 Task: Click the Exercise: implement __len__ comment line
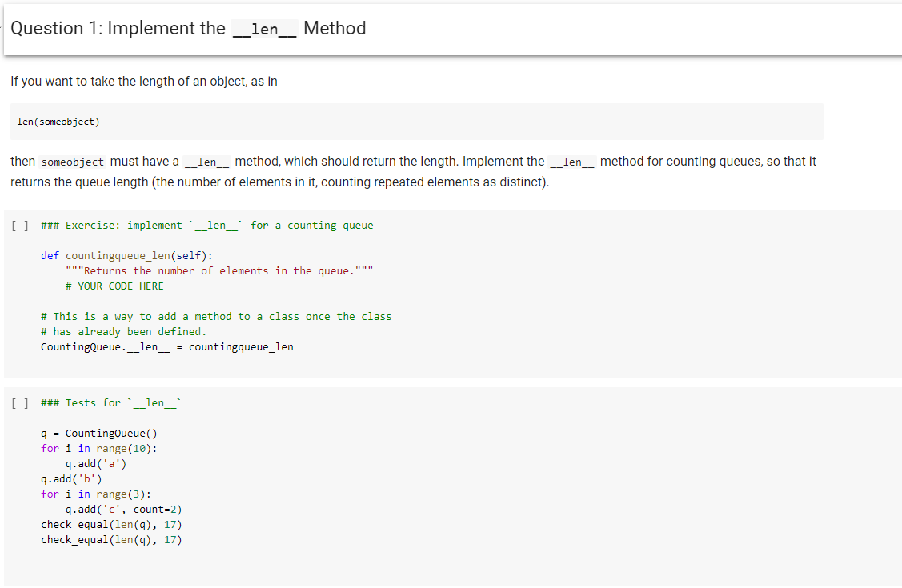coord(207,225)
